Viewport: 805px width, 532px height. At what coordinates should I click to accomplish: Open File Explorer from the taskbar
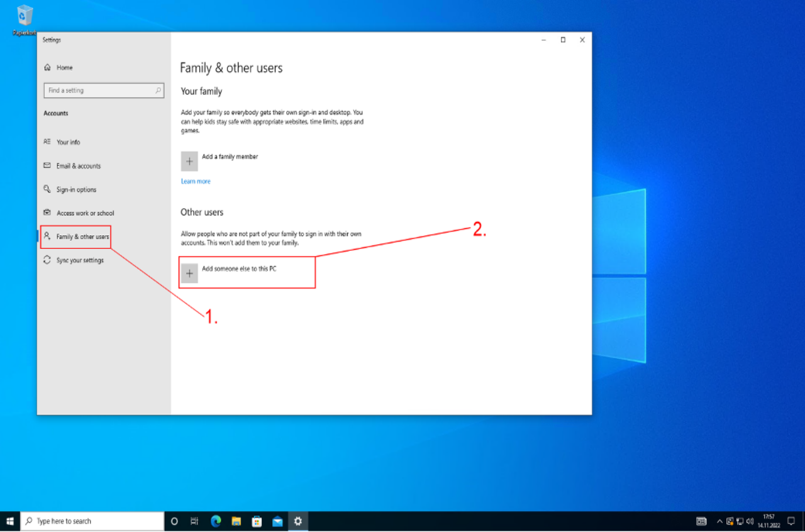(x=236, y=521)
